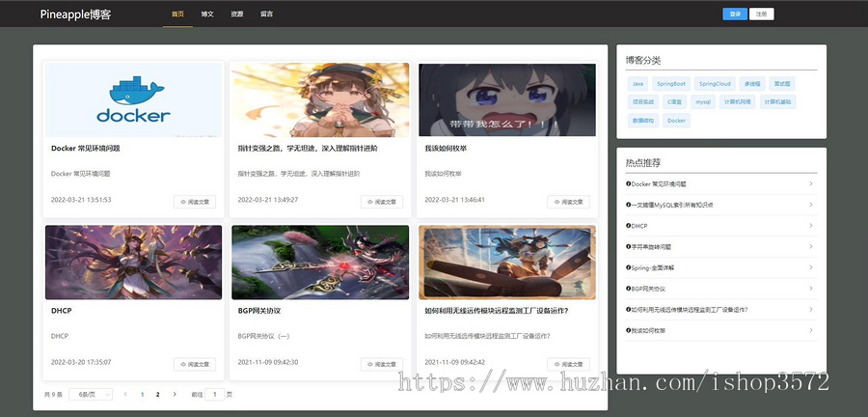Open the 留言 navigation tab
Viewport: 868px width, 417px height.
click(x=266, y=14)
